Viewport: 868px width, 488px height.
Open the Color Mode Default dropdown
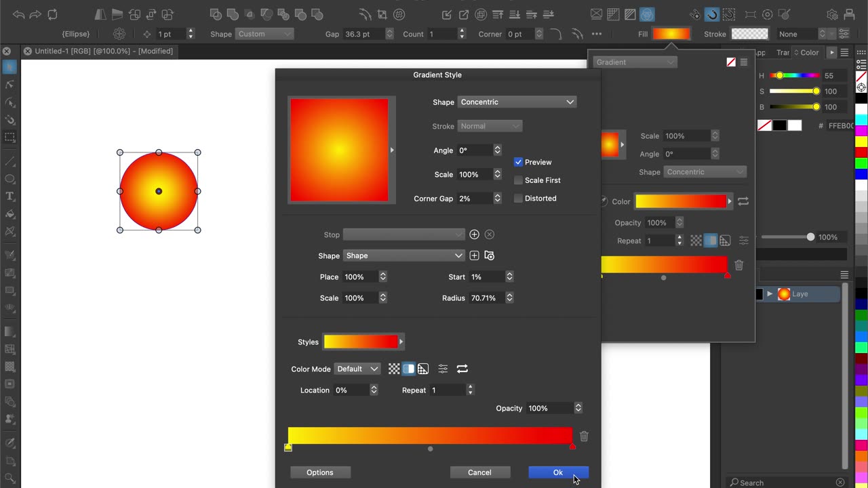pos(357,369)
